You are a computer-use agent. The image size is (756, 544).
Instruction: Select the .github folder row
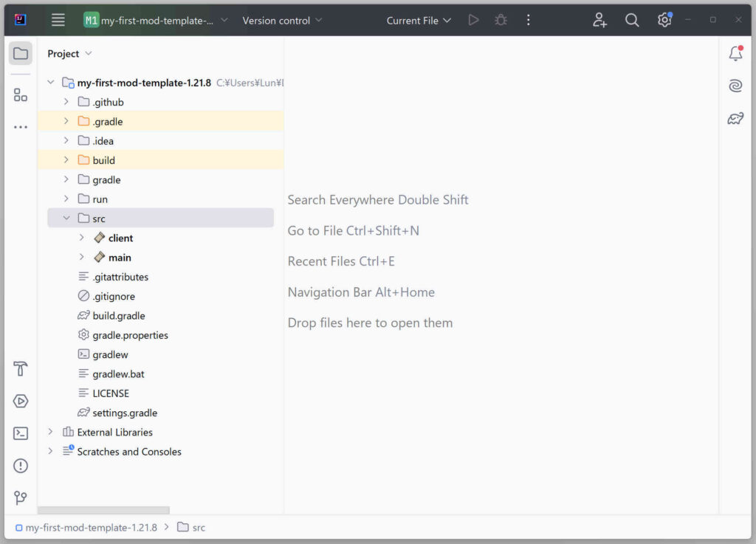coord(160,102)
